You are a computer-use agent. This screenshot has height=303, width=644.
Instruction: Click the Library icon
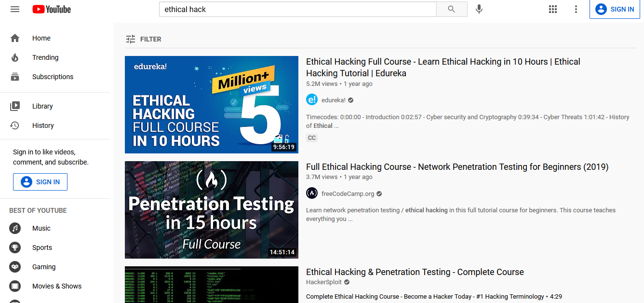coord(15,106)
